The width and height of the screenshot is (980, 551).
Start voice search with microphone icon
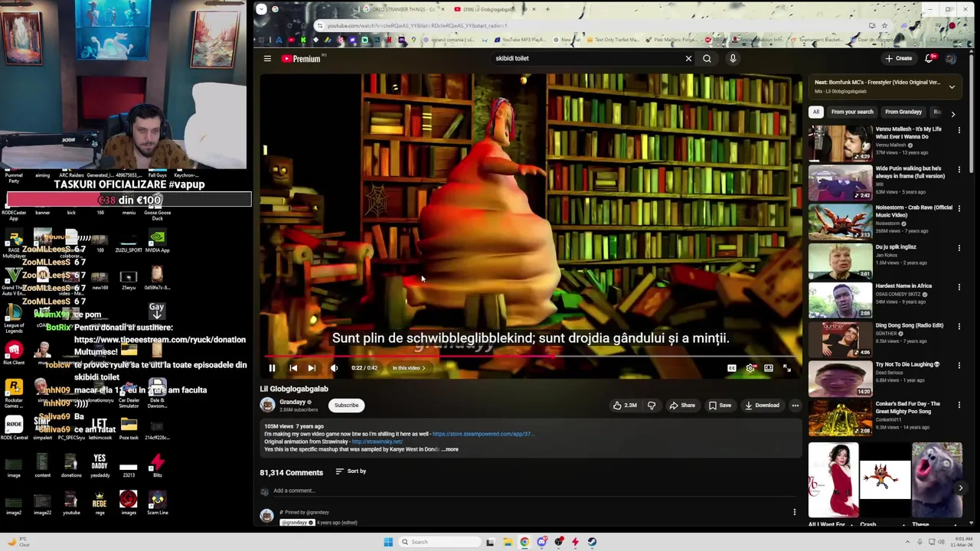pyautogui.click(x=733, y=58)
